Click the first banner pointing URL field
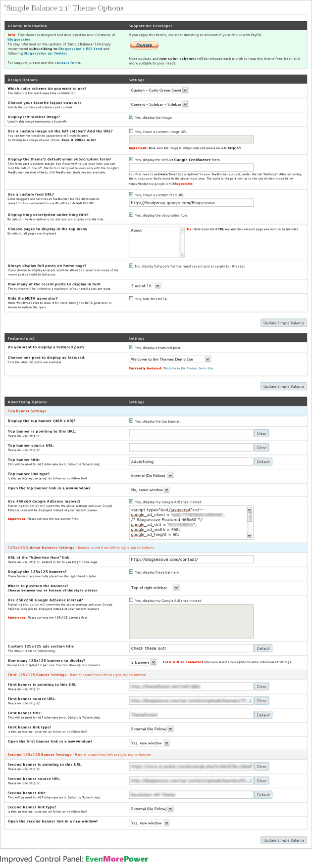This screenshot has height=868, width=312. [191, 686]
